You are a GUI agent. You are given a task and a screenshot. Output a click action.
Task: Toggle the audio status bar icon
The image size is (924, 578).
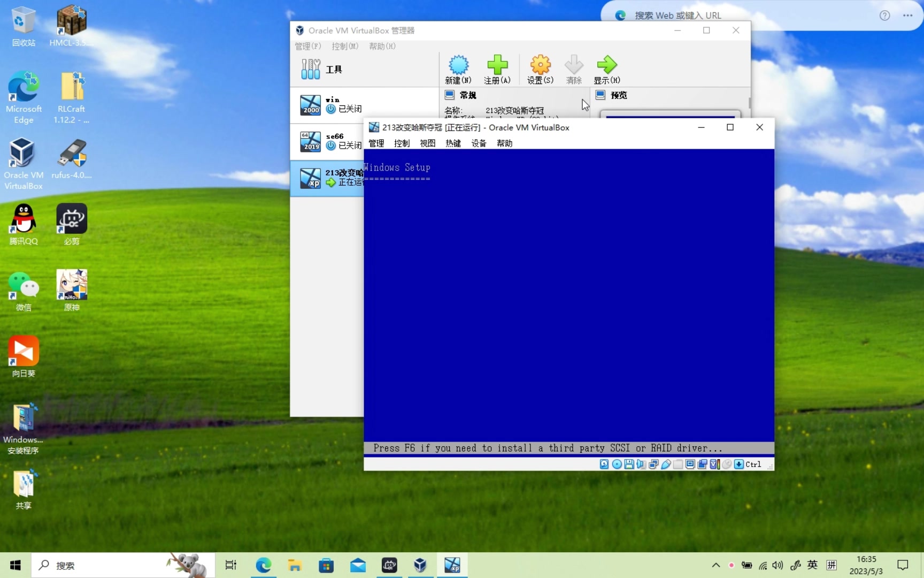[x=641, y=464]
